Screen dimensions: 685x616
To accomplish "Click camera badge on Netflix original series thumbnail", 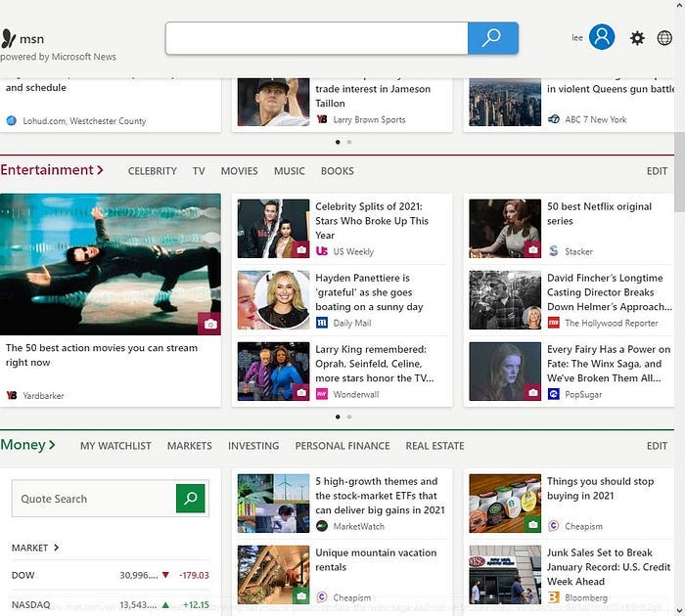I will 532,249.
